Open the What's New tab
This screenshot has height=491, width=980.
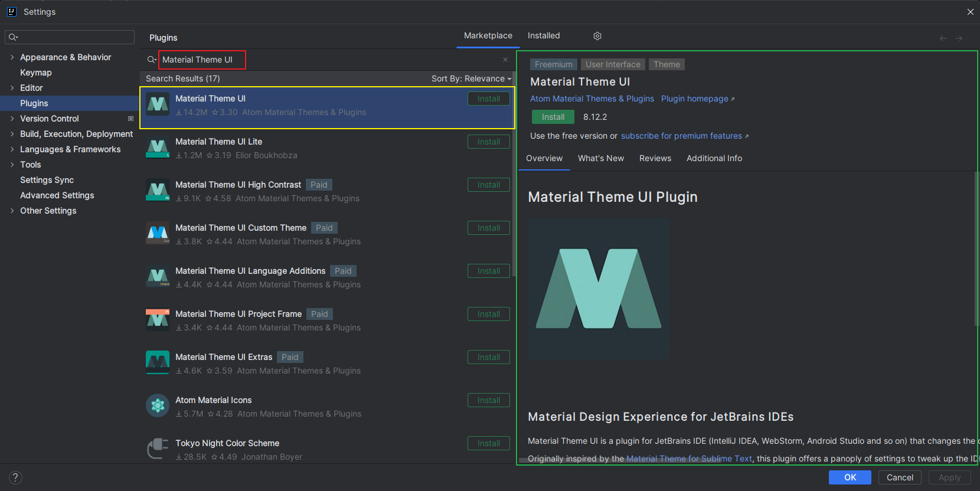point(601,158)
